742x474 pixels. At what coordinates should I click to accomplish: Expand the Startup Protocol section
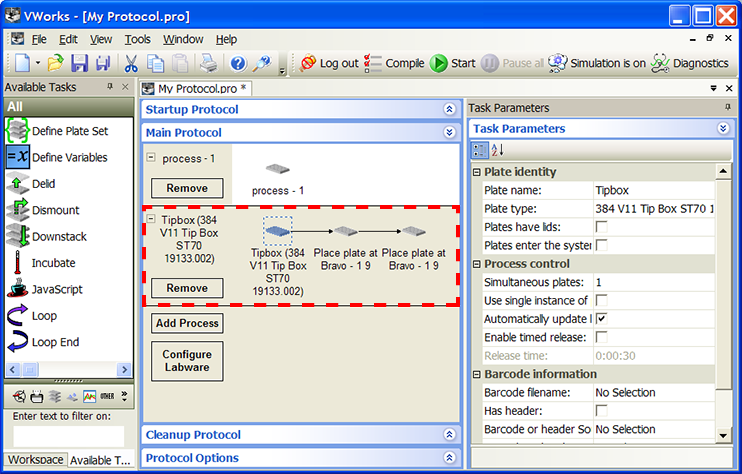click(449, 109)
